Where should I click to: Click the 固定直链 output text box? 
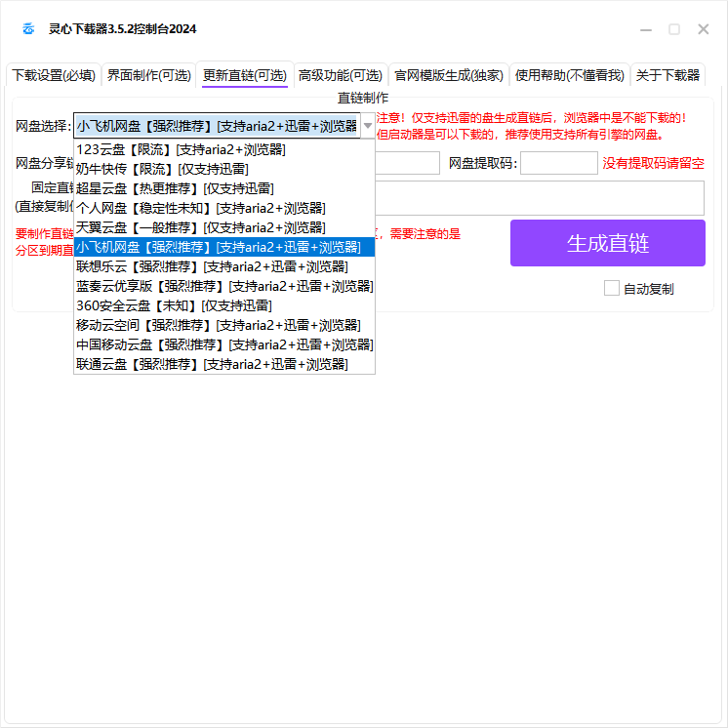point(540,198)
